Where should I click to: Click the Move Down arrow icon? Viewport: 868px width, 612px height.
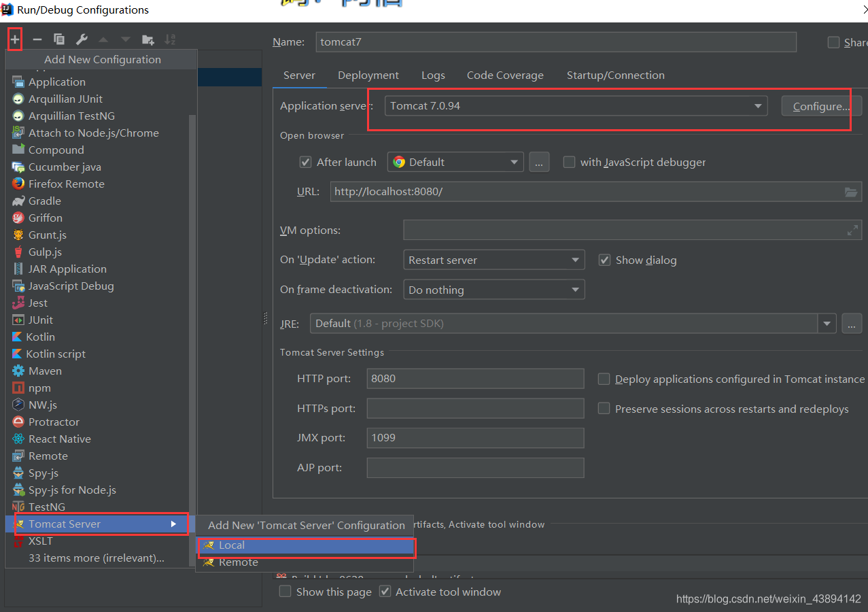pos(126,39)
